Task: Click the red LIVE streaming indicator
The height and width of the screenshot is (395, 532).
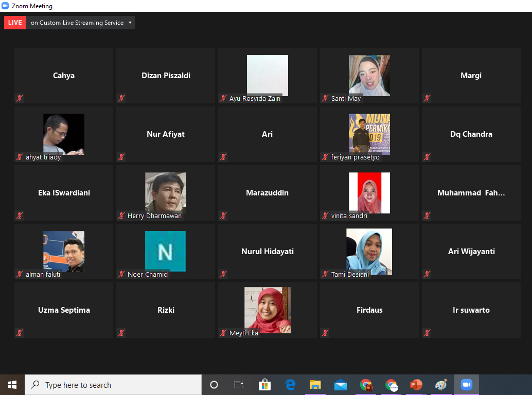Action: click(x=15, y=23)
